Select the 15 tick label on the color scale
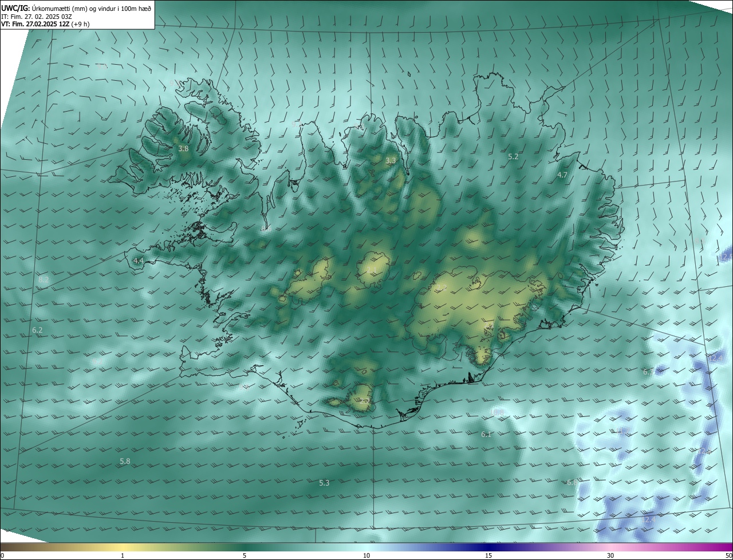The height and width of the screenshot is (560, 733). pyautogui.click(x=488, y=555)
